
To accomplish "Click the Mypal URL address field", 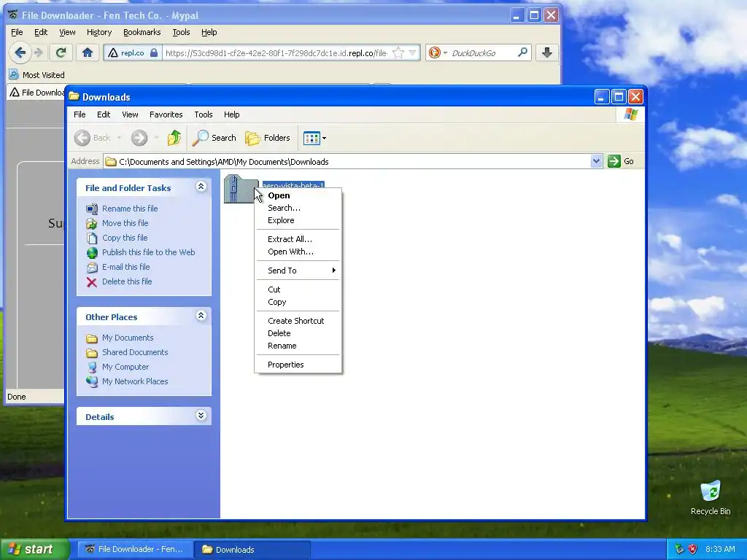I will click(x=276, y=52).
